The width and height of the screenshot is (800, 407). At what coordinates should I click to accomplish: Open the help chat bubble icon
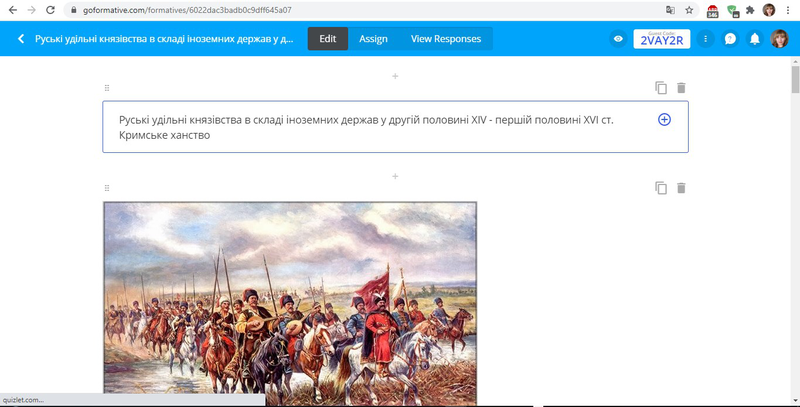pyautogui.click(x=730, y=39)
